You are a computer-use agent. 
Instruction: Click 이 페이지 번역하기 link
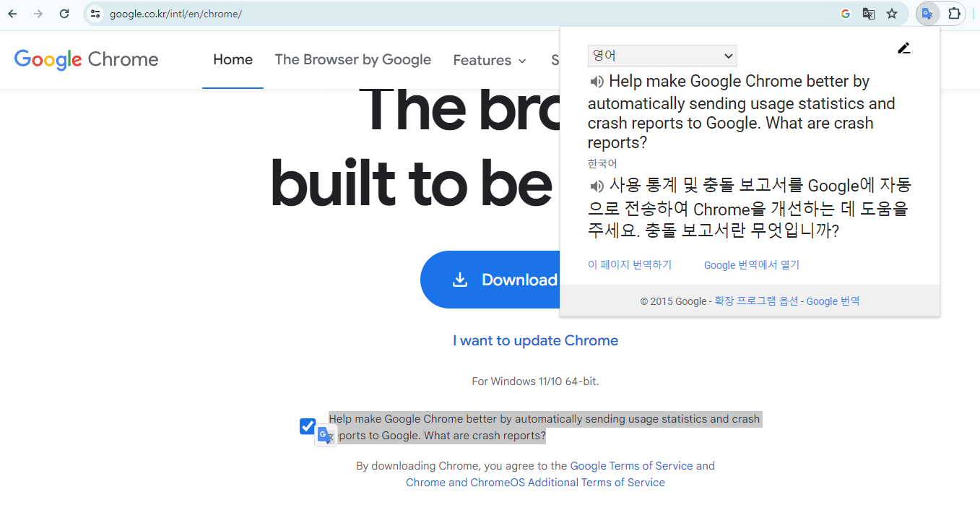tap(630, 264)
